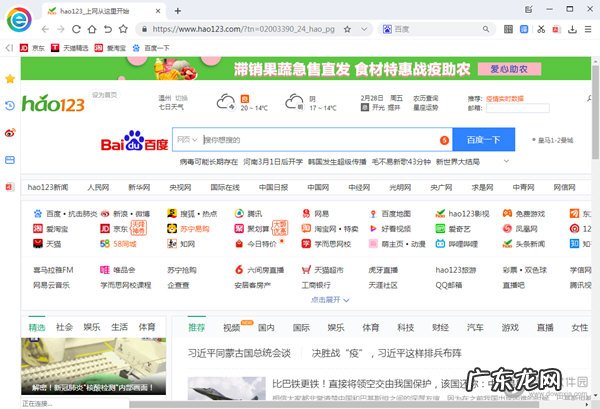This screenshot has width=600, height=409.
Task: Open the 百度一下 bookmark
Action: (x=151, y=48)
